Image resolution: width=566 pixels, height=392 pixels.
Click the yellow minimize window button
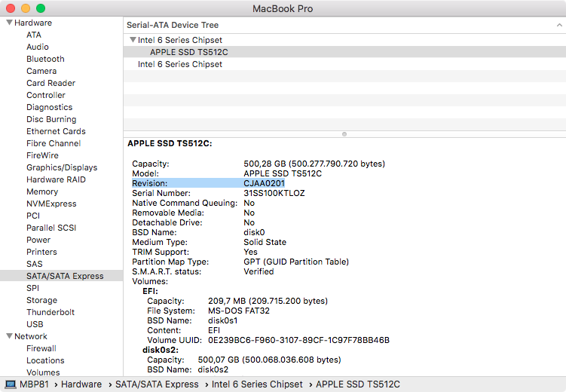(26, 8)
